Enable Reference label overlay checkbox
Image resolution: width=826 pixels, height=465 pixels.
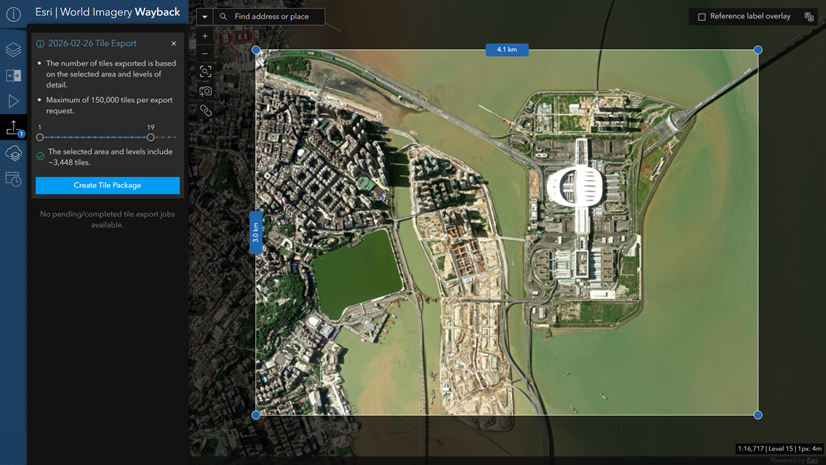702,17
